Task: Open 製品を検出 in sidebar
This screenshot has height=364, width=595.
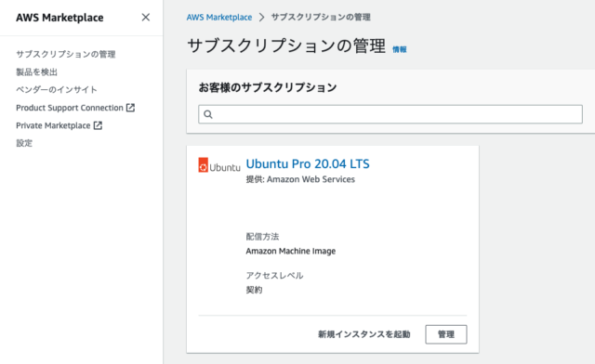Action: (37, 72)
